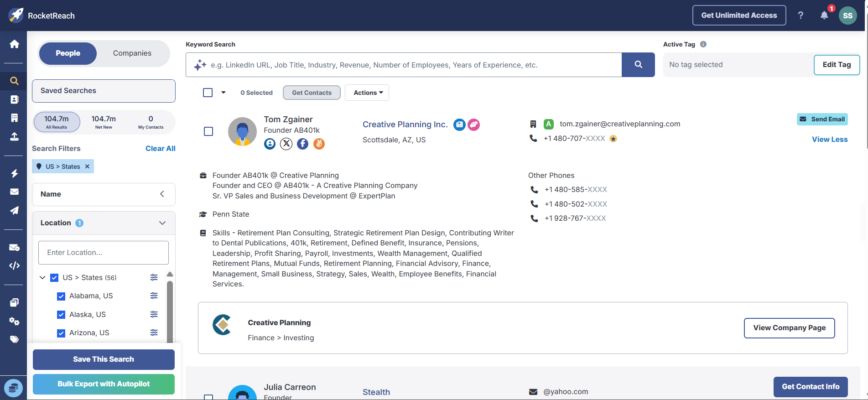Open the settings gears sidebar icon
868x400 pixels.
click(14, 321)
